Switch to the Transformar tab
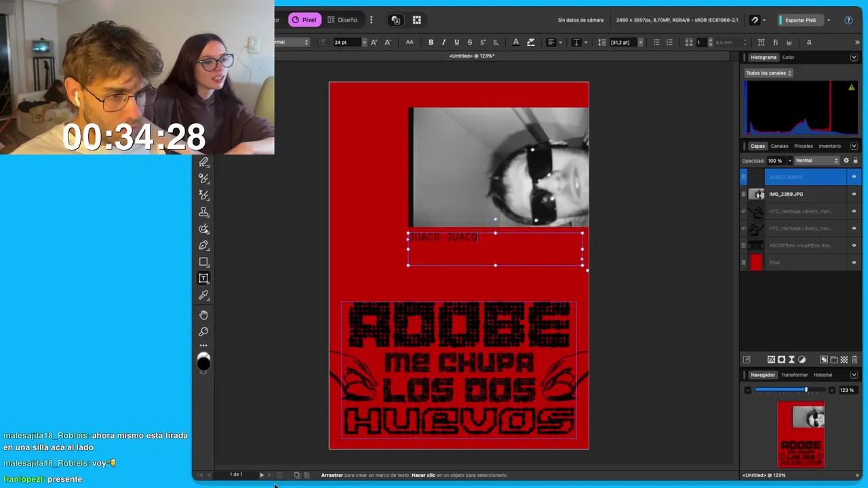This screenshot has width=868, height=488. click(x=794, y=375)
